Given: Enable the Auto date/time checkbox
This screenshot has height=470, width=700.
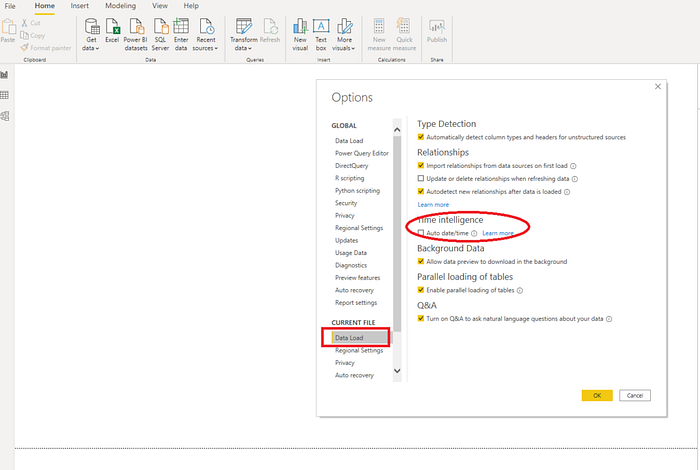Looking at the screenshot, I should tap(421, 233).
